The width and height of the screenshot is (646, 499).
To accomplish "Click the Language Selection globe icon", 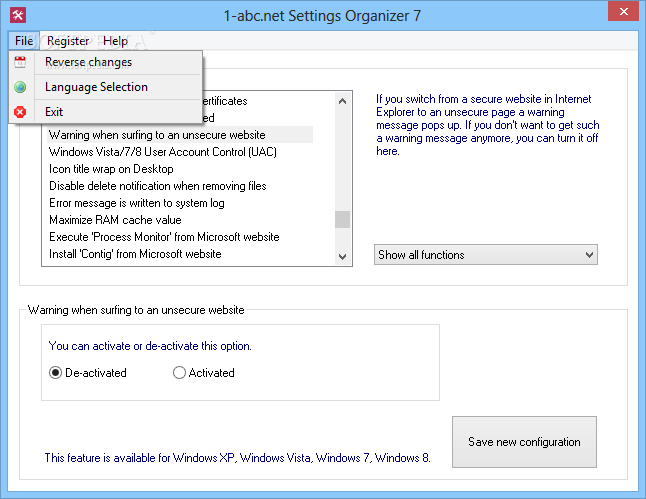I will coord(20,87).
